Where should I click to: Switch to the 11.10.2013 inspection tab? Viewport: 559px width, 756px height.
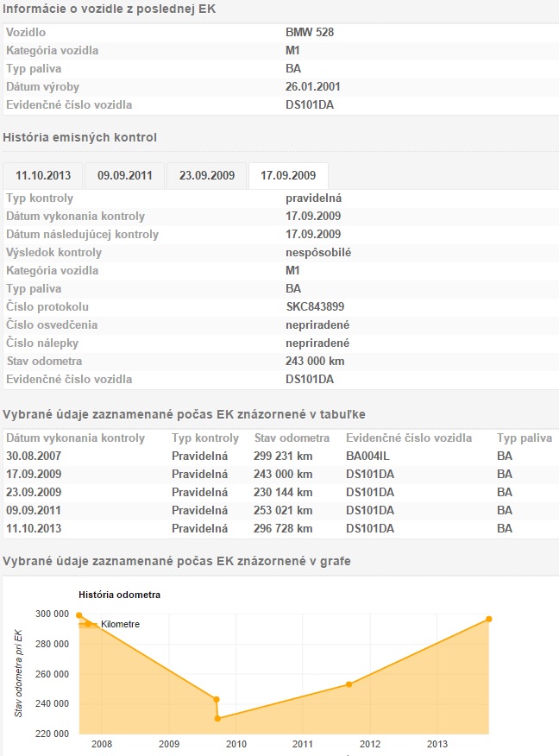pos(43,175)
